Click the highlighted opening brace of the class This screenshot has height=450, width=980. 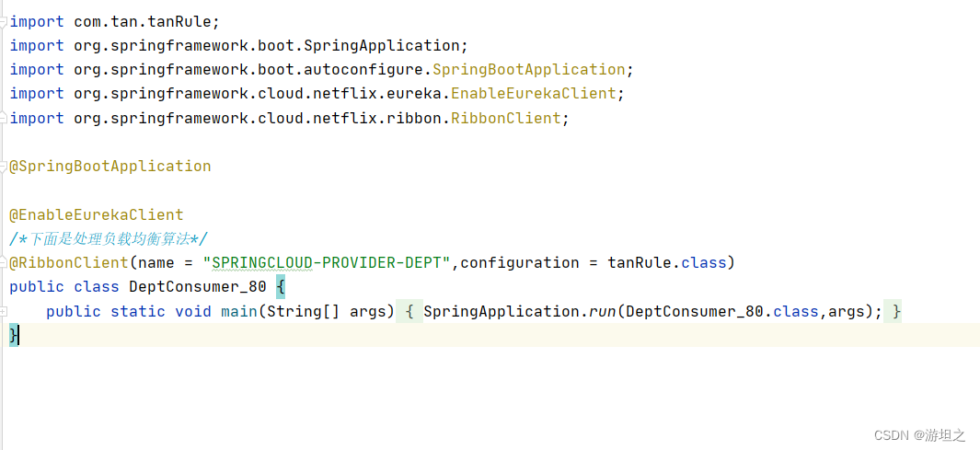[281, 287]
